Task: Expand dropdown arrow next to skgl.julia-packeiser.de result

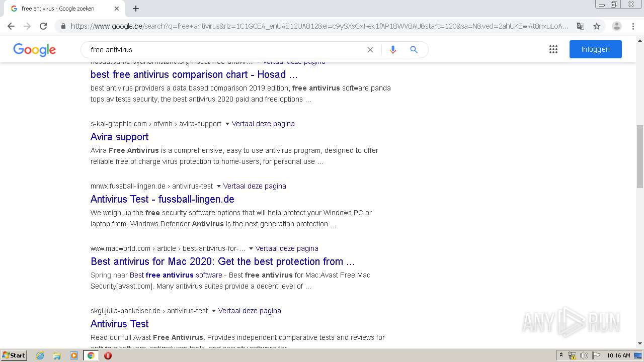Action: [214, 311]
